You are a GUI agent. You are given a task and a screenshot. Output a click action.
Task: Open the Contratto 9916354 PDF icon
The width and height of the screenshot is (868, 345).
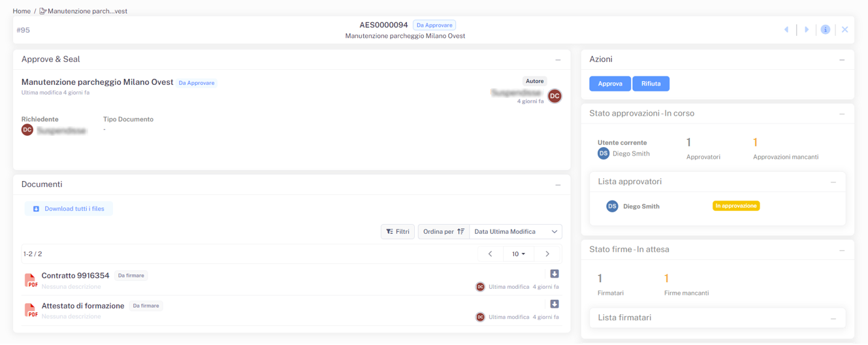coord(30,280)
